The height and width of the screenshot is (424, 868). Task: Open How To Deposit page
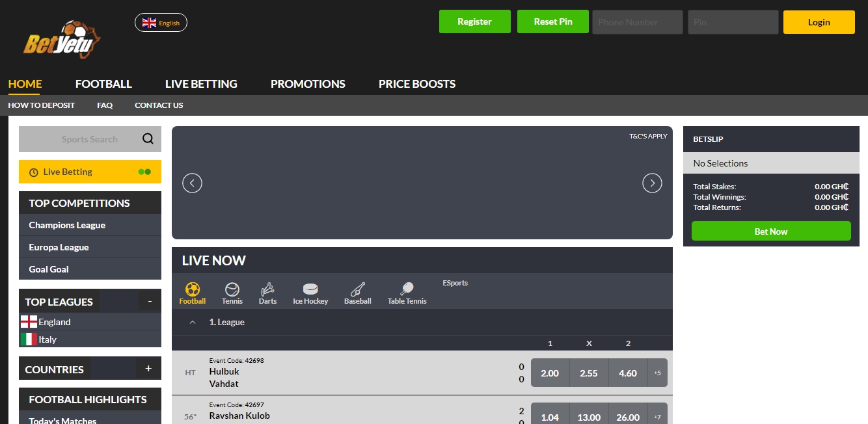pyautogui.click(x=41, y=105)
